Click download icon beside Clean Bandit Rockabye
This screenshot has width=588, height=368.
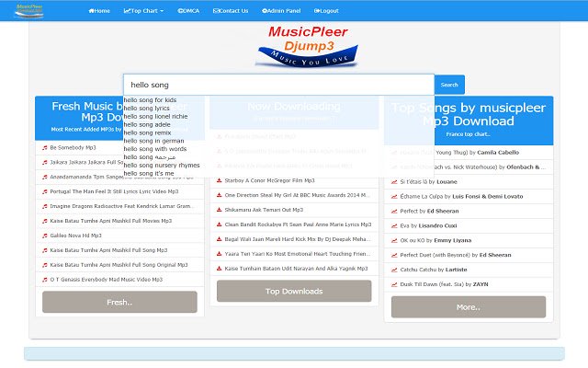(219, 224)
